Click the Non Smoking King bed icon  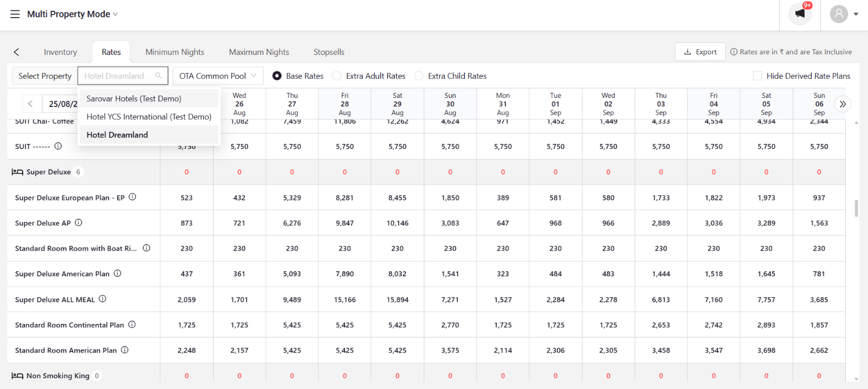(18, 375)
